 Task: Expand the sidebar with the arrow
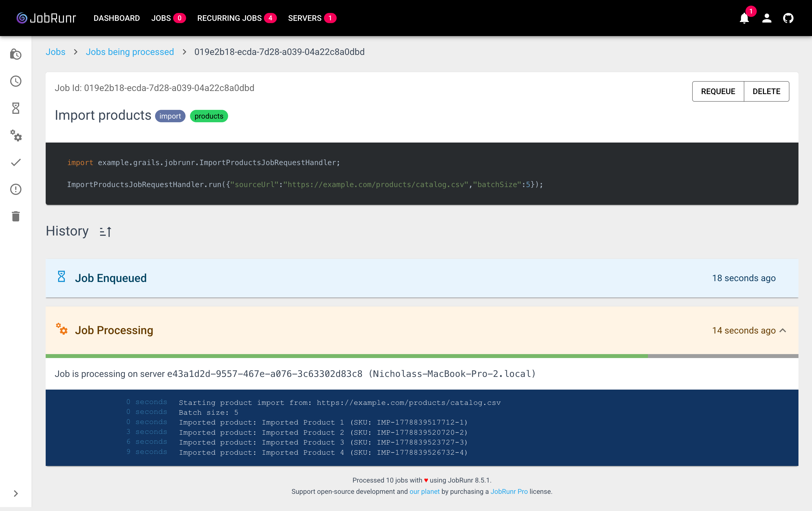coord(16,494)
